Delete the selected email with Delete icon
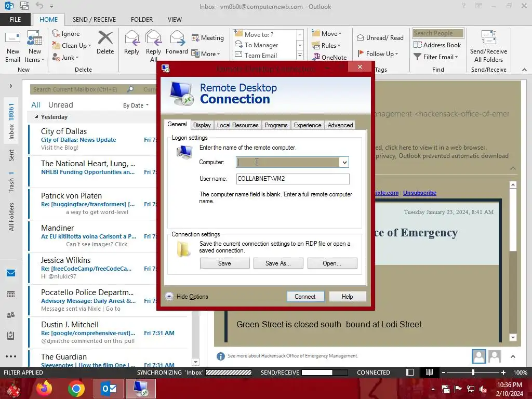 [105, 43]
